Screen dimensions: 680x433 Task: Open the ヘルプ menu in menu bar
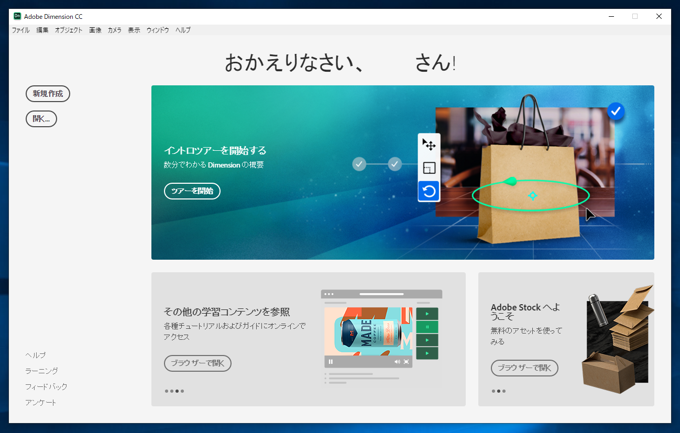pos(183,30)
